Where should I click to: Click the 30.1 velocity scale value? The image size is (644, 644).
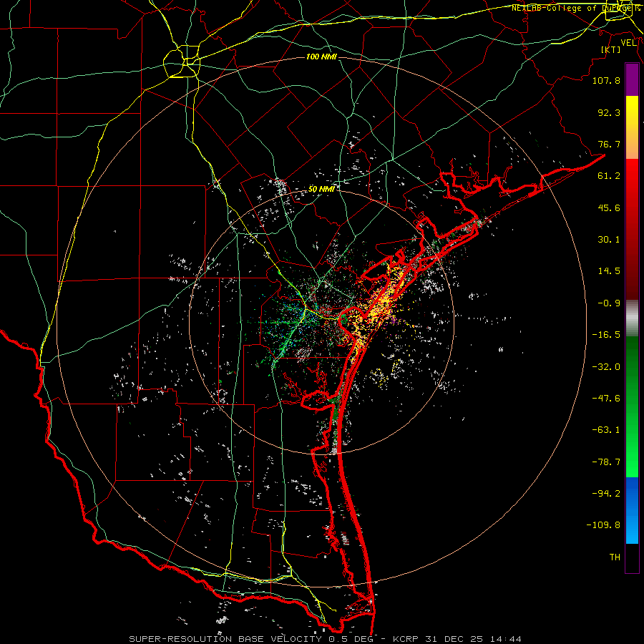[x=609, y=240]
